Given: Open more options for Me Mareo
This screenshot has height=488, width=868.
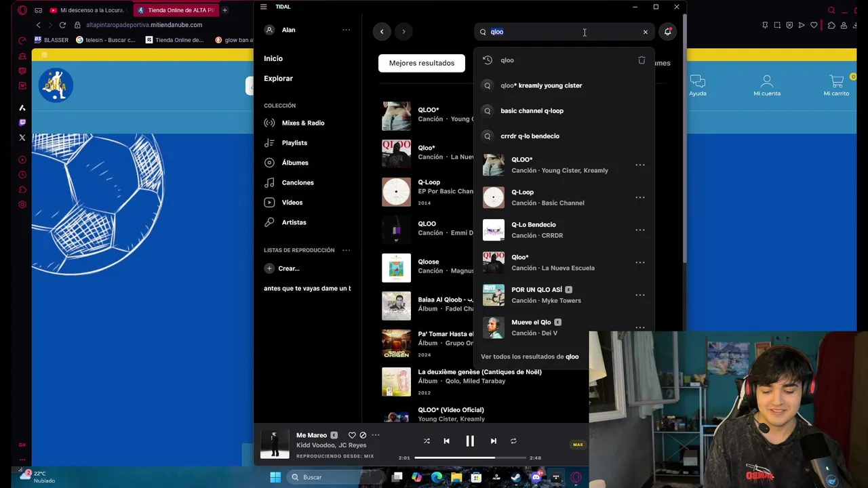Looking at the screenshot, I should [376, 435].
